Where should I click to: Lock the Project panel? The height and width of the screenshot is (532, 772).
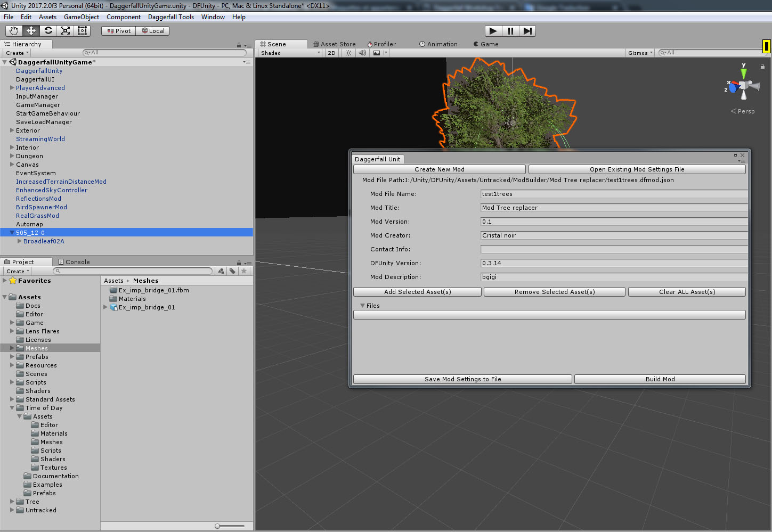239,263
